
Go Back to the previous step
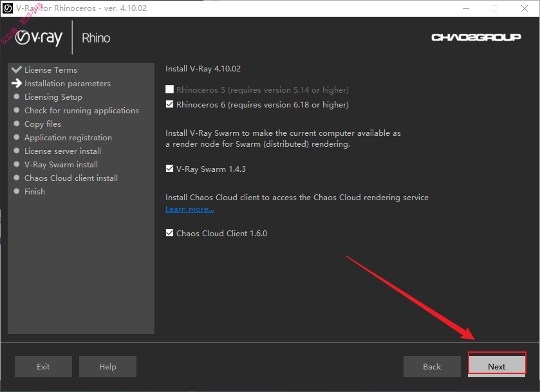pos(432,366)
